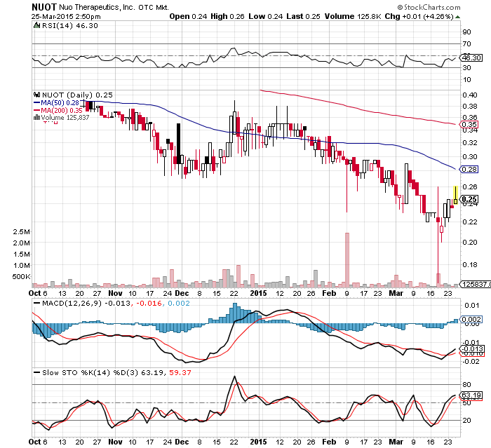Viewport: 491px width, 448px height.
Task: Click the 80 label on the stochastic axis
Action: (x=466, y=384)
